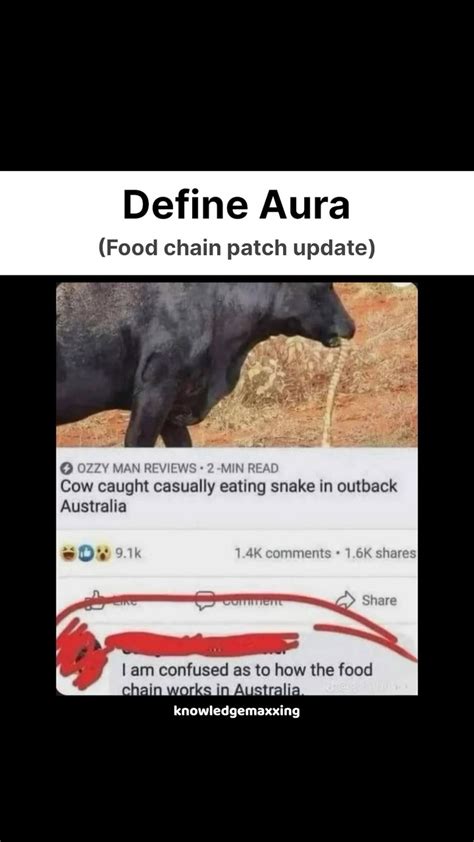The width and height of the screenshot is (474, 842).
Task: Click the laughing Haha reaction emoji
Action: 68,553
